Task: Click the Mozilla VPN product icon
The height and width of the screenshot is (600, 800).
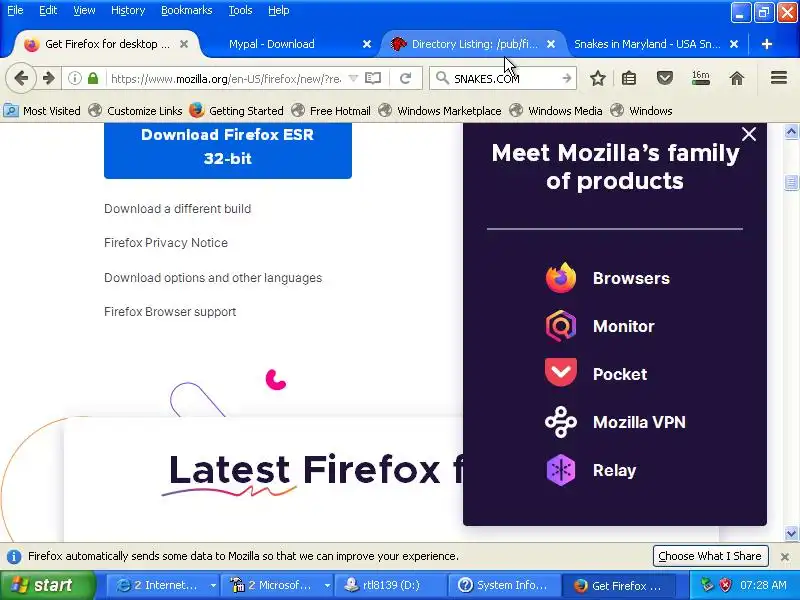Action: pos(561,422)
